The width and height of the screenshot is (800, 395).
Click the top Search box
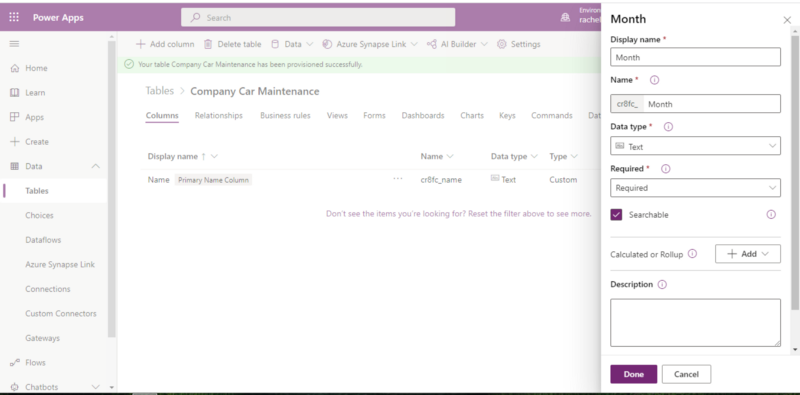(318, 17)
